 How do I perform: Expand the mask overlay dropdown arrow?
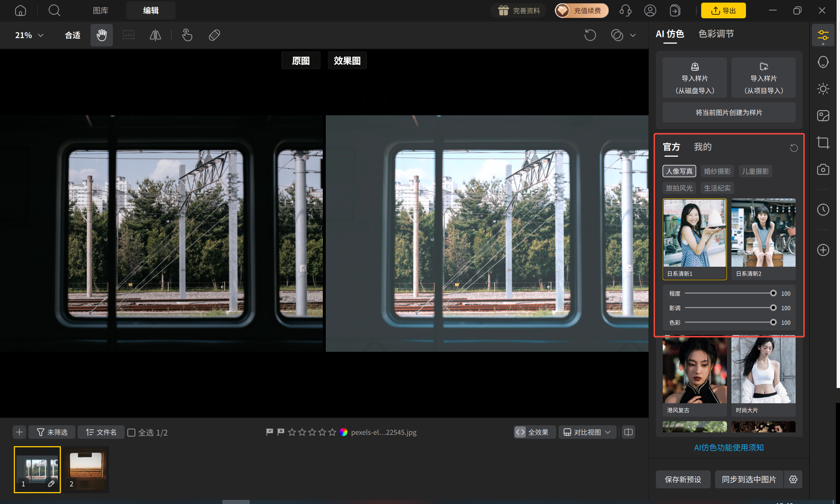(x=633, y=35)
